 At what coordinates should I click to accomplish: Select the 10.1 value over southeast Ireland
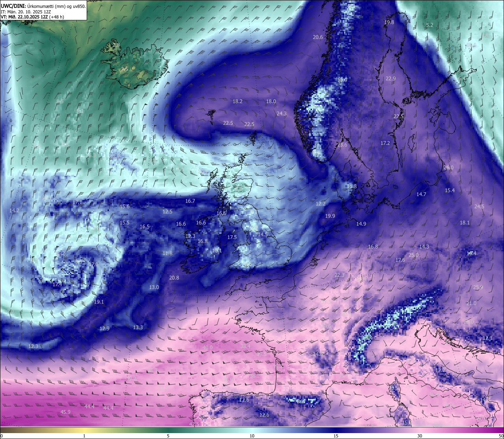[x=217, y=250]
